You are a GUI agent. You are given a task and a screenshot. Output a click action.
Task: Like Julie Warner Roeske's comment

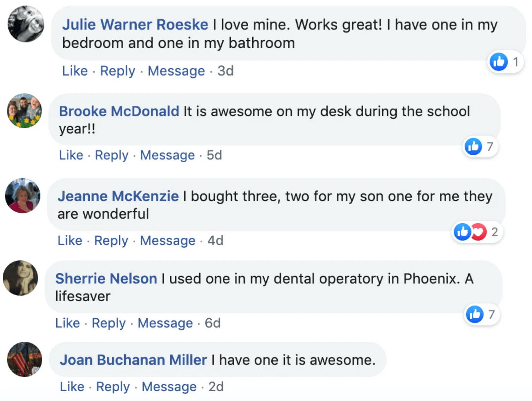pos(75,71)
